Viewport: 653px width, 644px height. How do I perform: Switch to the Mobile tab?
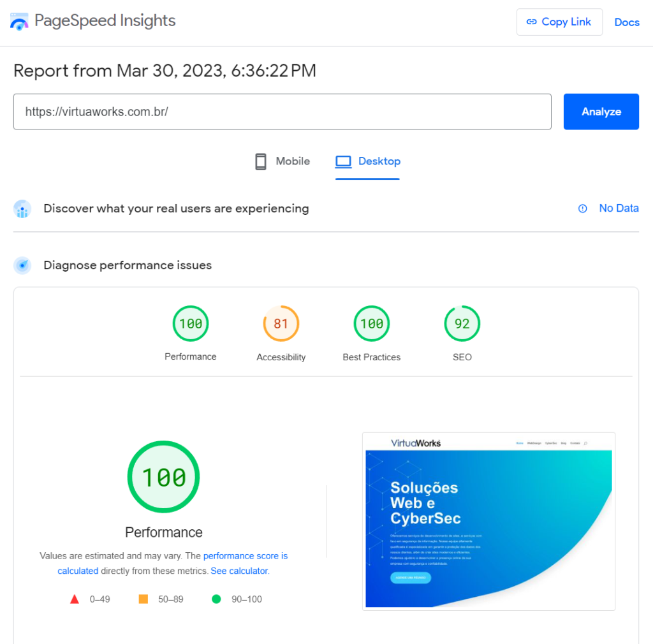(x=282, y=161)
